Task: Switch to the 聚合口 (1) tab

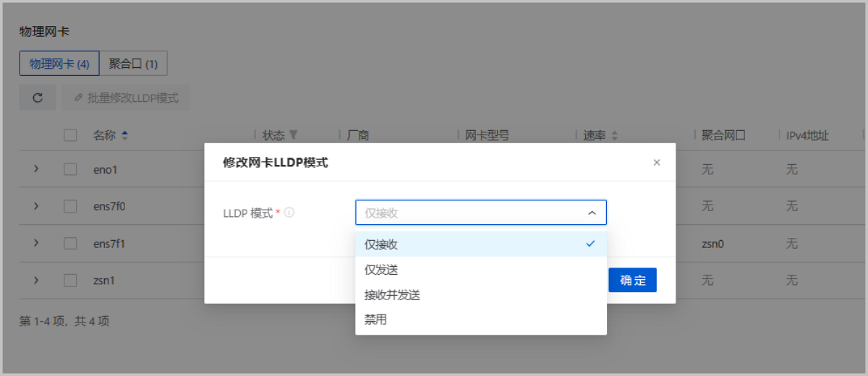Action: 133,64
